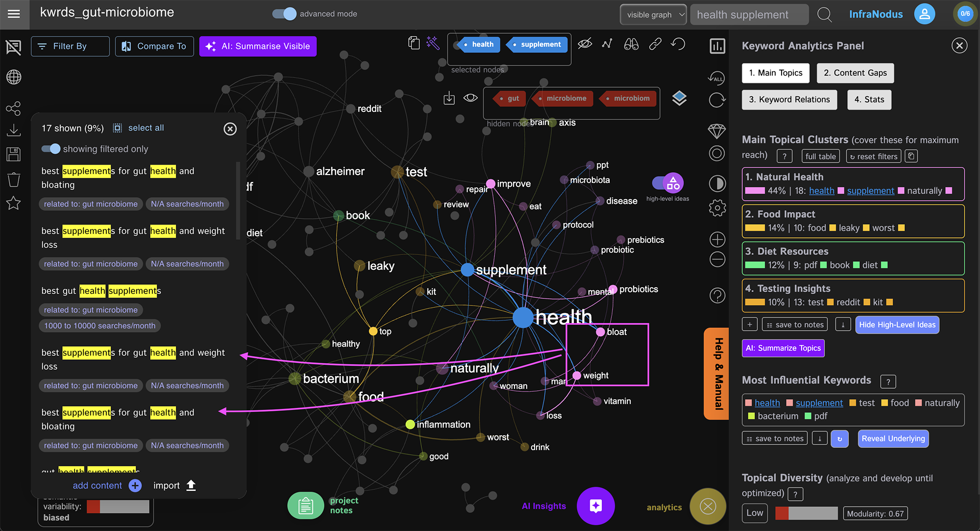Click the globe icon in left sidebar
980x531 pixels.
pyautogui.click(x=14, y=77)
